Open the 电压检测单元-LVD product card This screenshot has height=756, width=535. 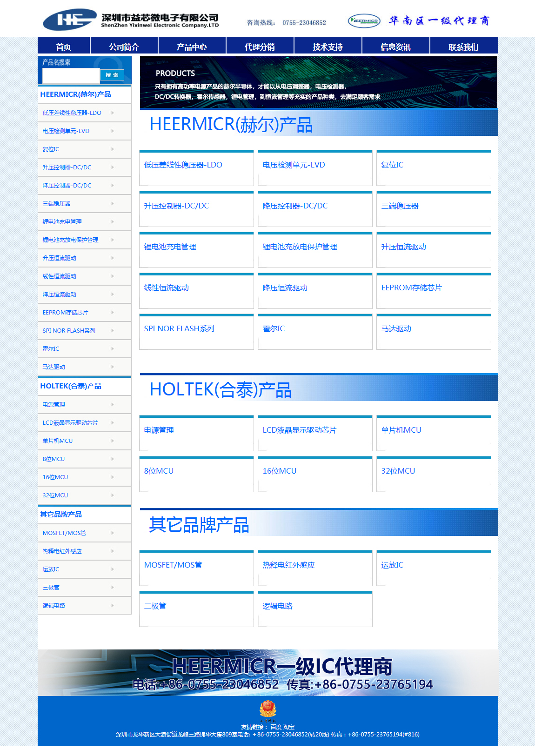point(315,168)
